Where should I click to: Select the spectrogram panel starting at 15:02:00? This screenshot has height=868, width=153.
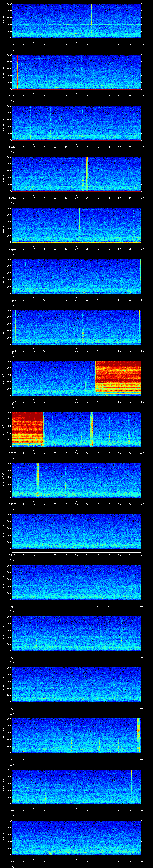point(76,72)
